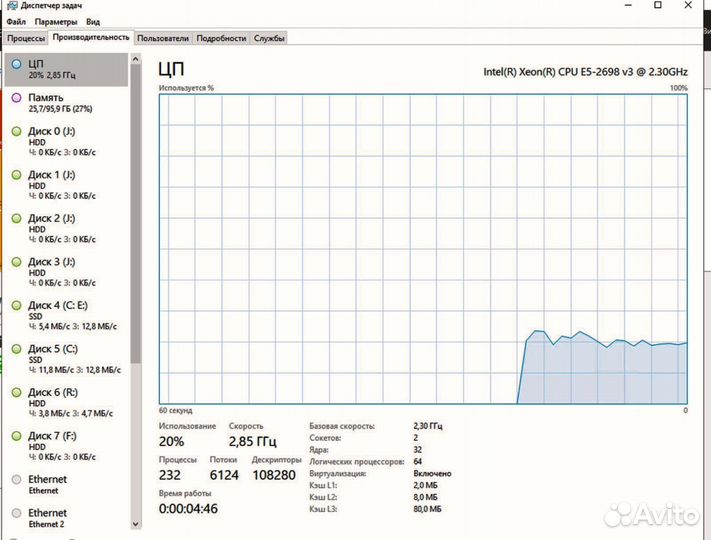Go to the Службы tab
The height and width of the screenshot is (540, 711).
pos(269,38)
